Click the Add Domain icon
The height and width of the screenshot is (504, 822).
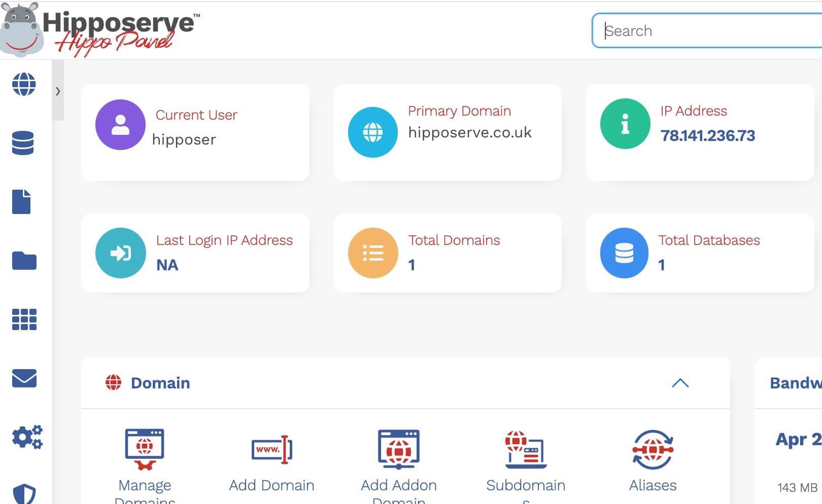click(271, 450)
